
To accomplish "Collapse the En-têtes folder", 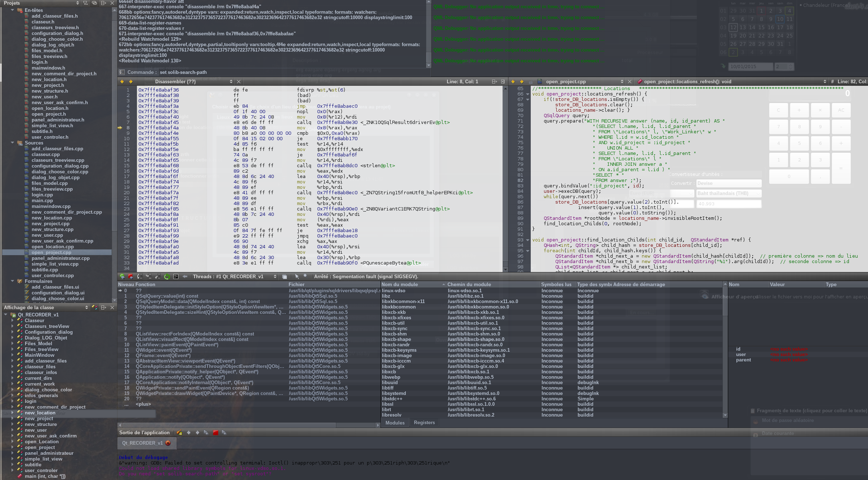I will [x=13, y=10].
